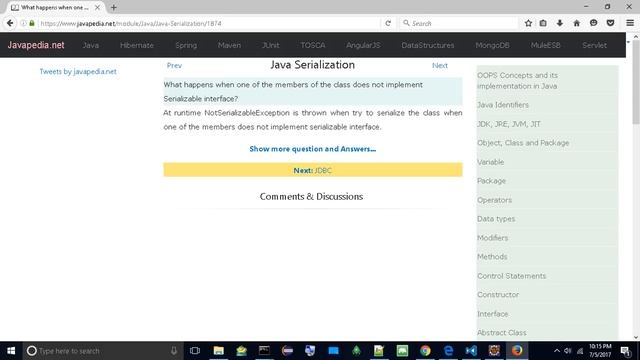Open the 'Constructor' sidebar topic
Image resolution: width=640 pixels, height=360 pixels.
498,295
